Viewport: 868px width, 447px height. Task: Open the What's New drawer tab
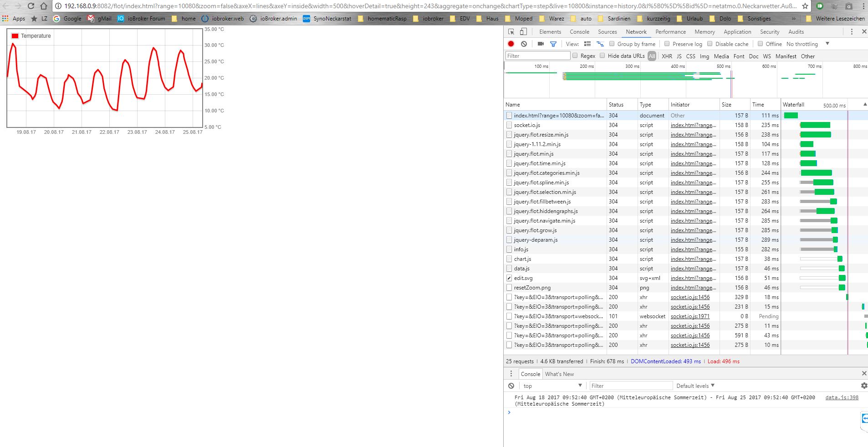point(559,374)
